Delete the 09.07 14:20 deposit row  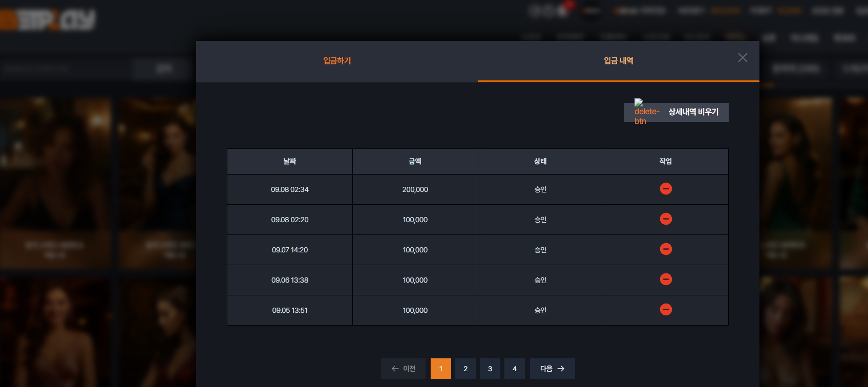point(666,249)
